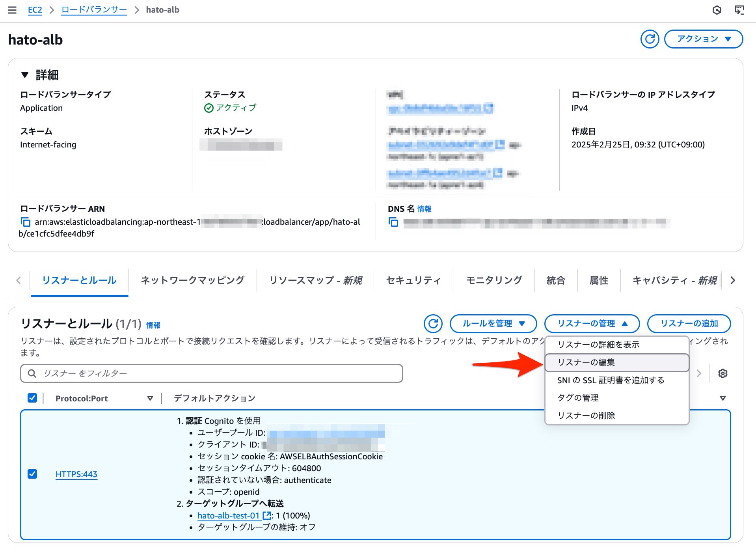
Task: Expand the ルールを管理 dropdown
Action: click(493, 324)
